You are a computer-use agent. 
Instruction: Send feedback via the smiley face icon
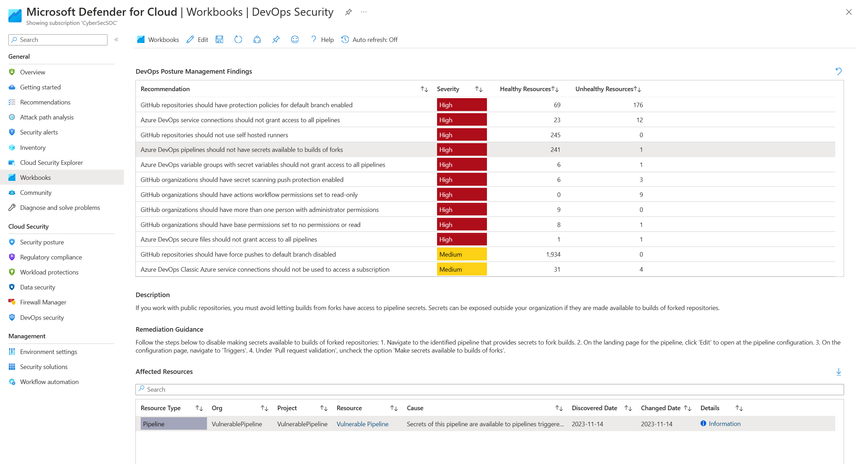295,39
